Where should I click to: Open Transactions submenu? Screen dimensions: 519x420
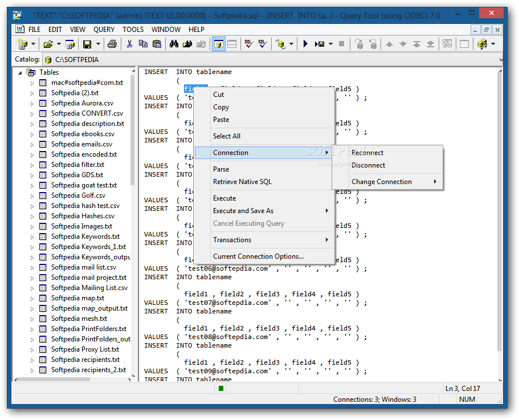tap(264, 240)
